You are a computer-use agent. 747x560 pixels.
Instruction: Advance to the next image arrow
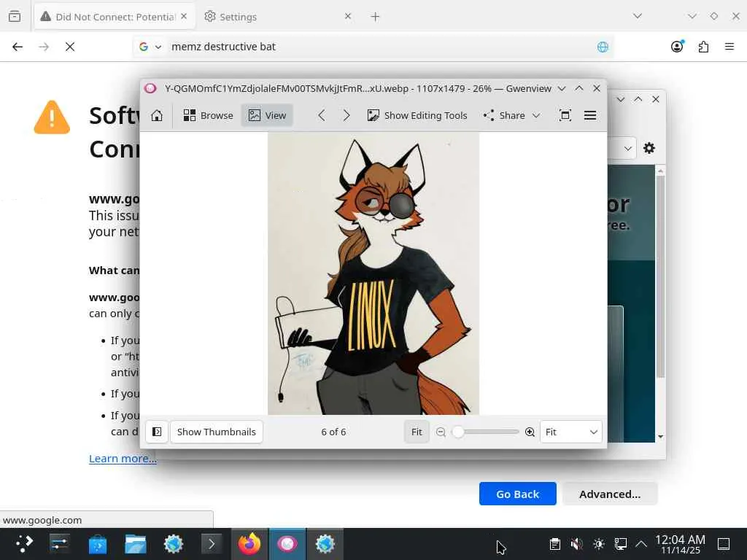(347, 115)
